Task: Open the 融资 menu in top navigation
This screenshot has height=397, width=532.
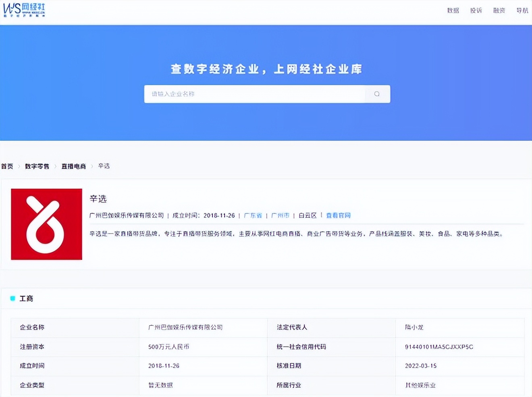Action: (499, 10)
